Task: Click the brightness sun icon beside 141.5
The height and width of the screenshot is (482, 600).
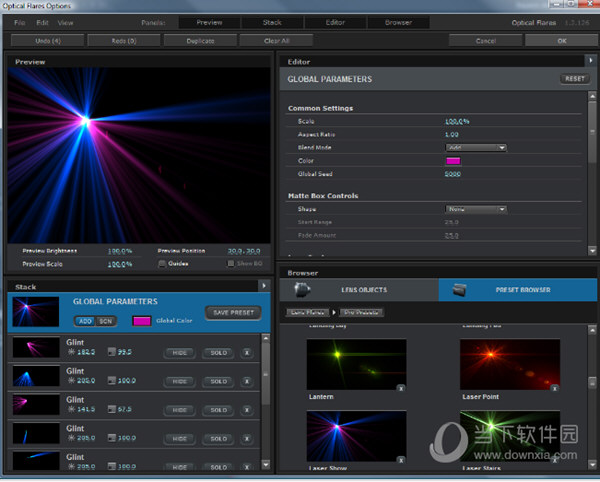Action: point(71,409)
